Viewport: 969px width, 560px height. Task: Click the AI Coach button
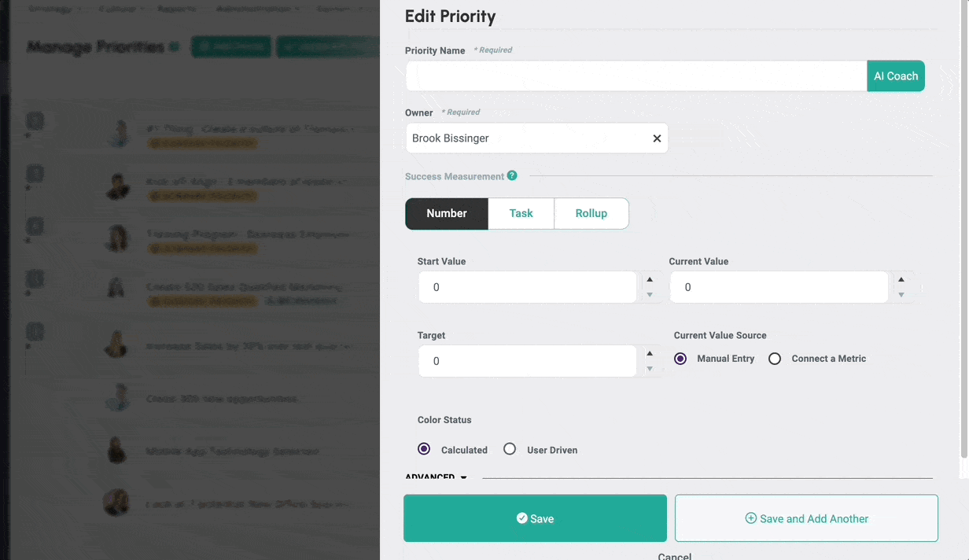(x=896, y=76)
